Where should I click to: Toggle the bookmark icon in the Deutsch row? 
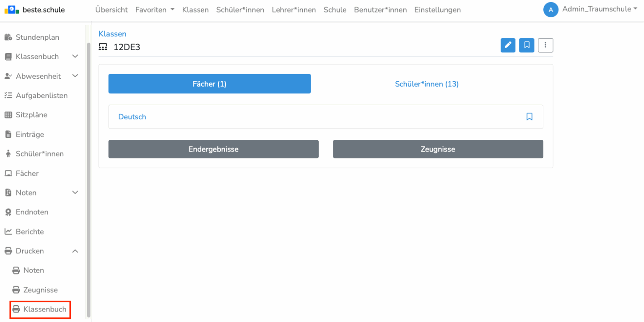(529, 117)
